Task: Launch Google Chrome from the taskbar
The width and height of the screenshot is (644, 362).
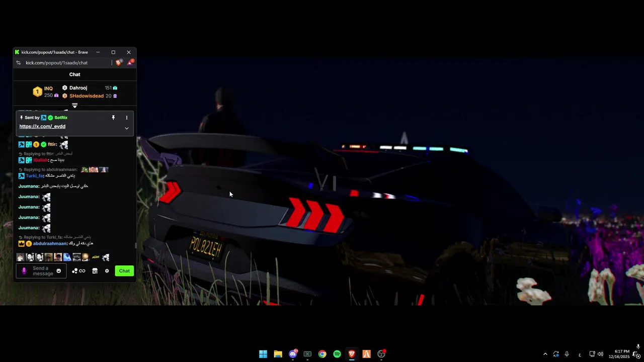Action: (322, 354)
